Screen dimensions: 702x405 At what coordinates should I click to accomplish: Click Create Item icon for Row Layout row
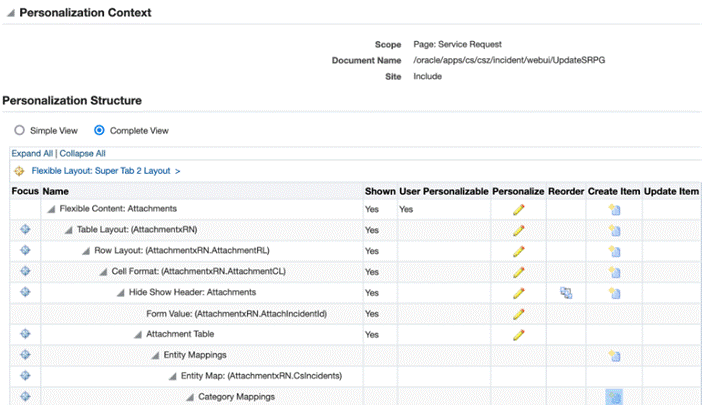click(x=615, y=251)
